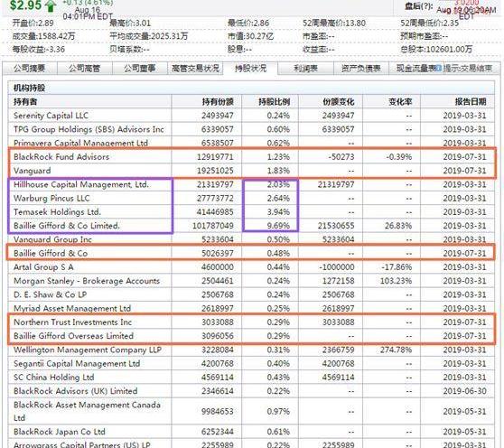This screenshot has height=448, width=504.
Task: Click the $2.95 stock price
Action: pyautogui.click(x=25, y=5)
